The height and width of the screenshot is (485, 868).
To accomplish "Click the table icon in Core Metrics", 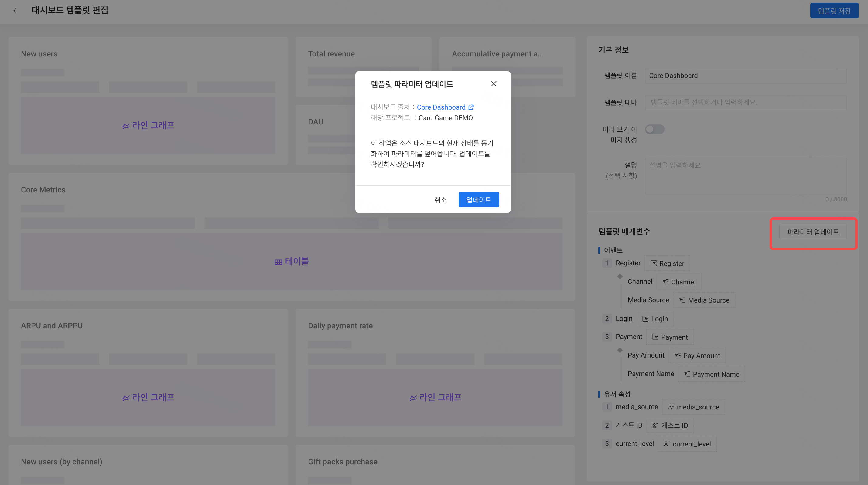I will (278, 262).
